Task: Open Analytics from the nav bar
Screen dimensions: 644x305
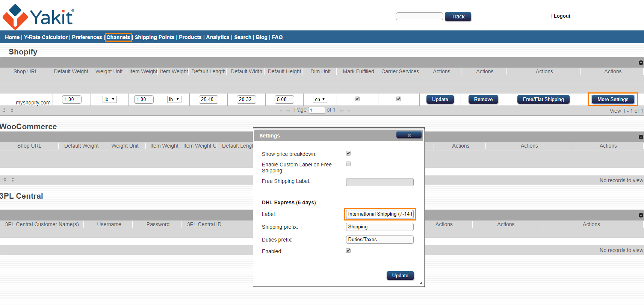Action: tap(218, 37)
